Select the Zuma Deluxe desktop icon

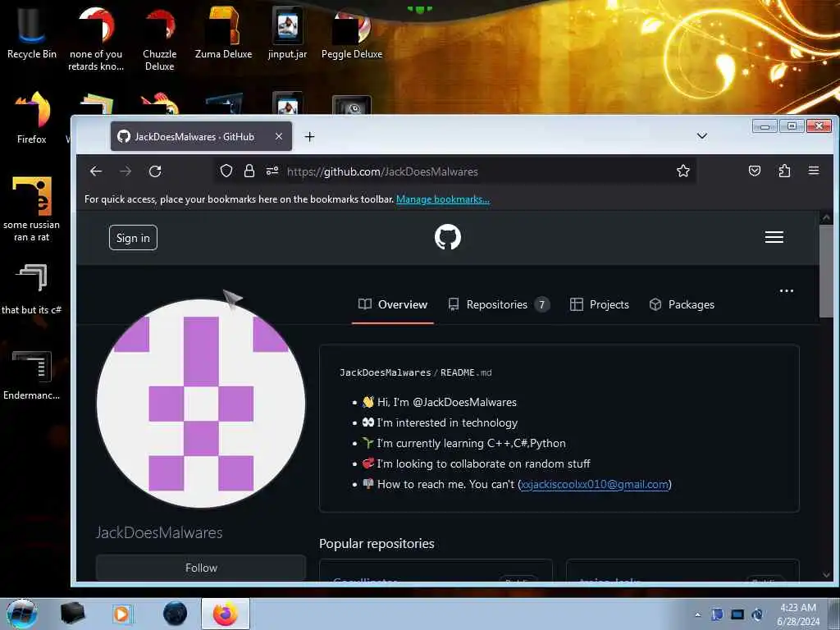click(x=223, y=32)
